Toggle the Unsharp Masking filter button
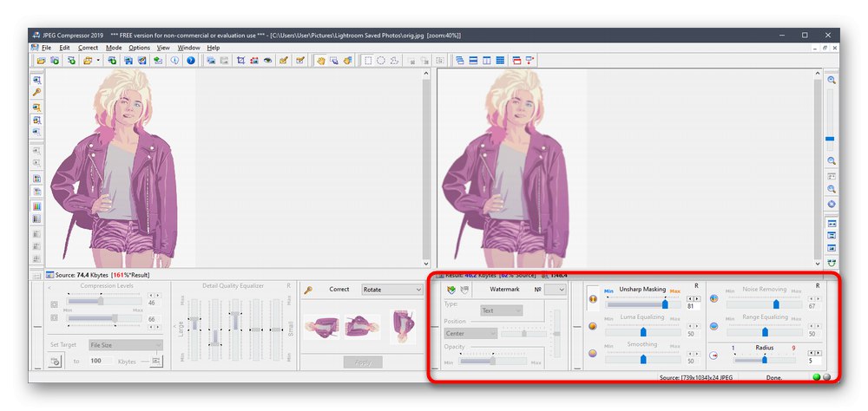Viewport: 868px width, 411px height. pos(594,299)
